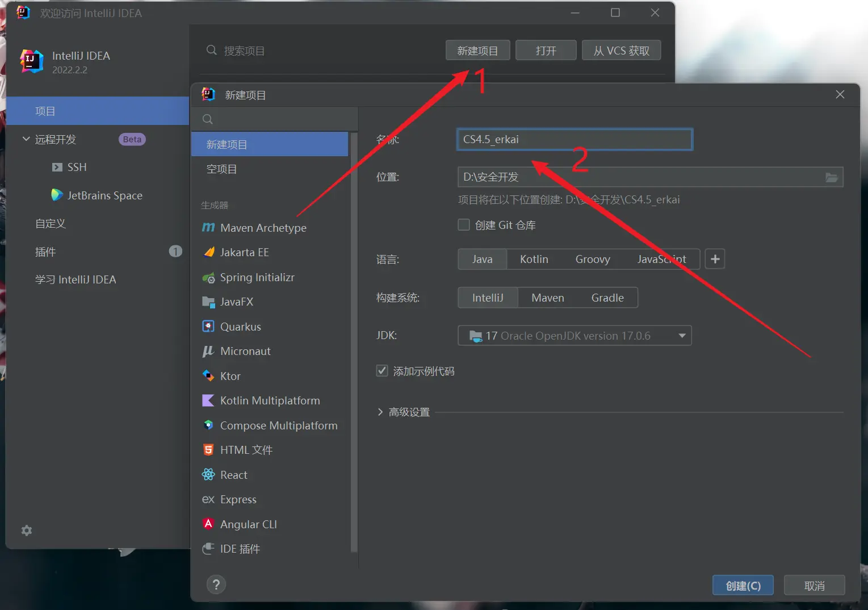The height and width of the screenshot is (610, 868).
Task: Collapse the remote development tree node
Action: [x=26, y=139]
